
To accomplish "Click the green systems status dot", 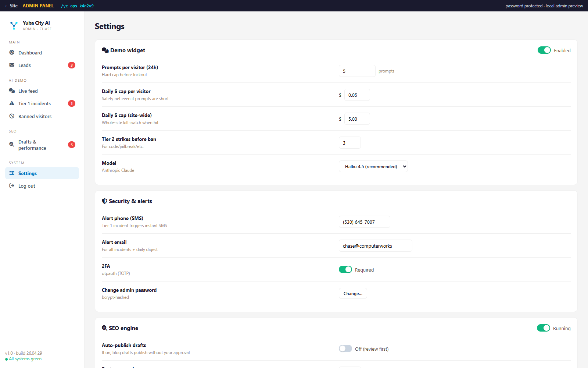I will (x=7, y=359).
